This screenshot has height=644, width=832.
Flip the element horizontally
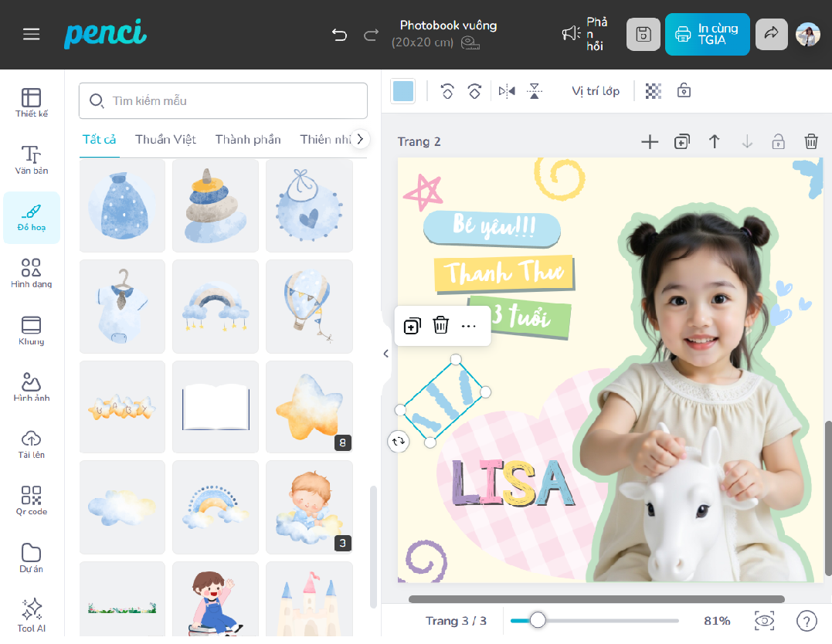507,91
